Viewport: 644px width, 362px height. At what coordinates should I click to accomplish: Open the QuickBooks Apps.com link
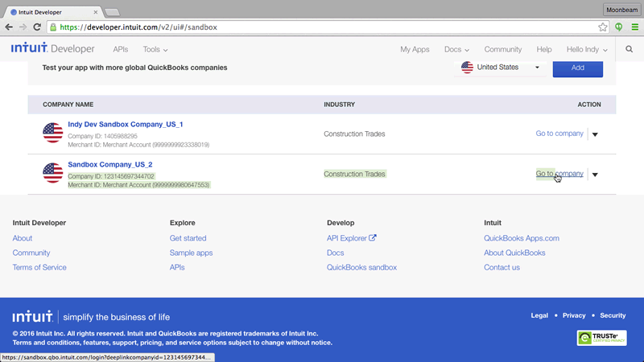pyautogui.click(x=521, y=238)
